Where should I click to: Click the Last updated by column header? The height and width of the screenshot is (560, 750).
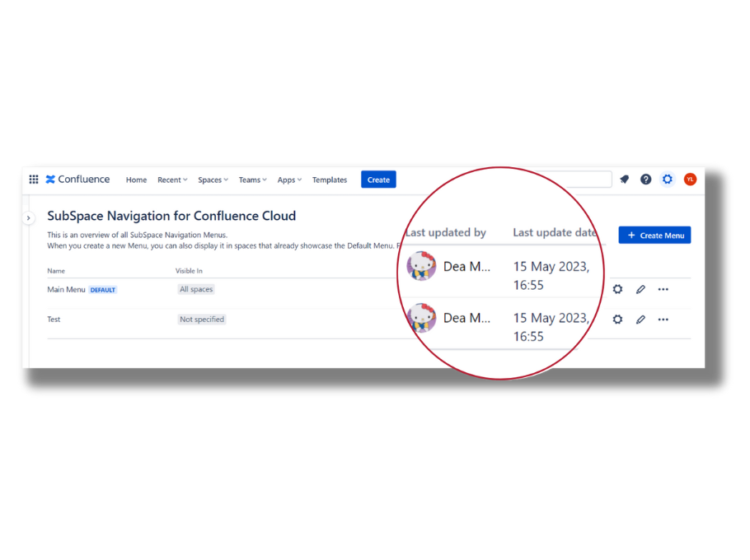pyautogui.click(x=446, y=233)
